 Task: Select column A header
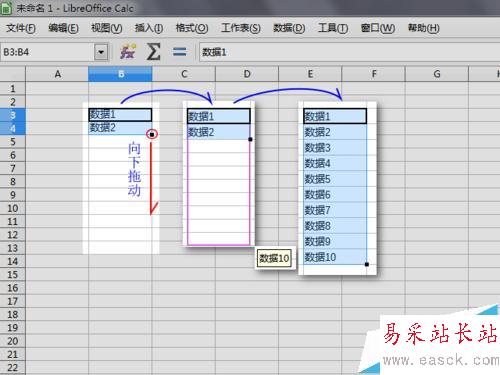(57, 74)
